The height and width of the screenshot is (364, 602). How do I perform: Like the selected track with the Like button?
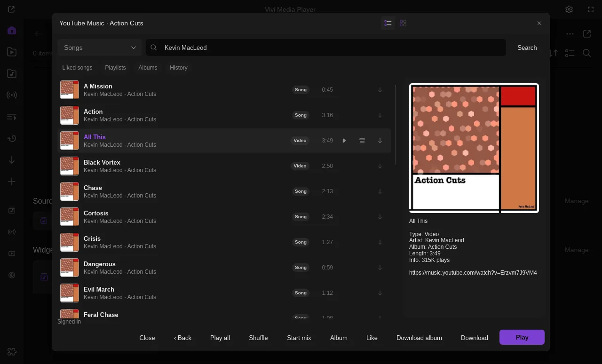coord(372,338)
